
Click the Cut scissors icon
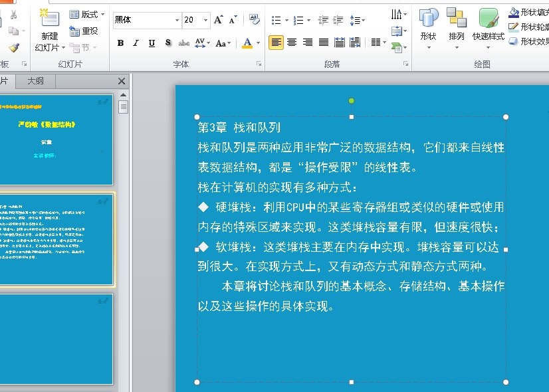click(14, 15)
